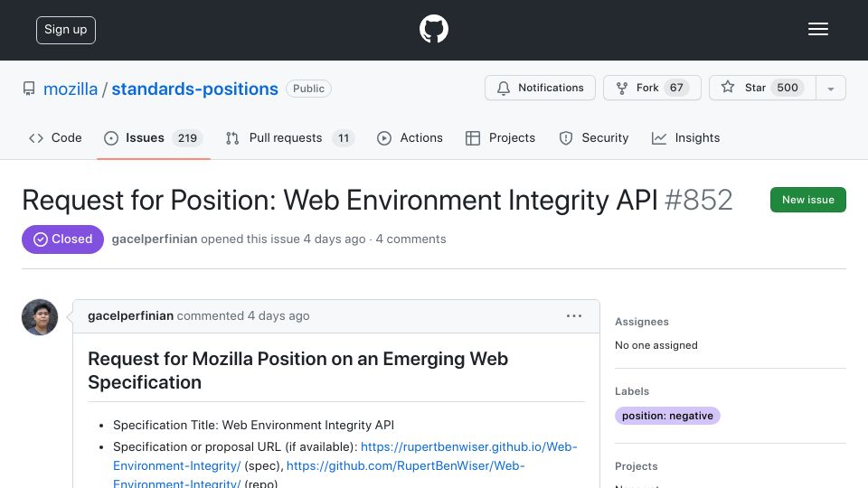Image resolution: width=868 pixels, height=488 pixels.
Task: Switch to the Projects tab
Action: 500,137
